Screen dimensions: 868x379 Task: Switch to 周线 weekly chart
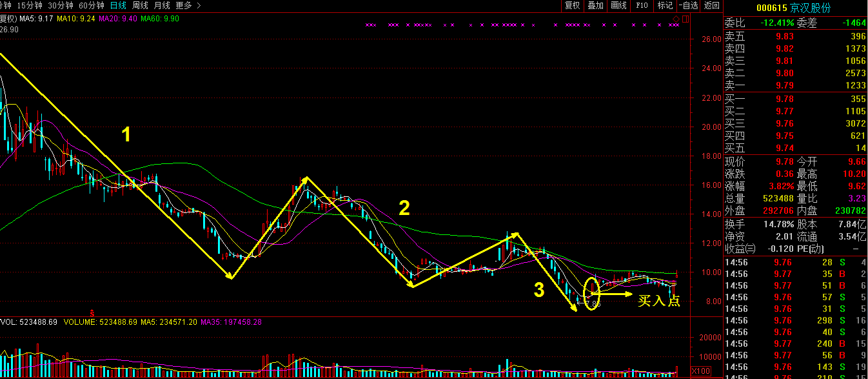pos(140,5)
